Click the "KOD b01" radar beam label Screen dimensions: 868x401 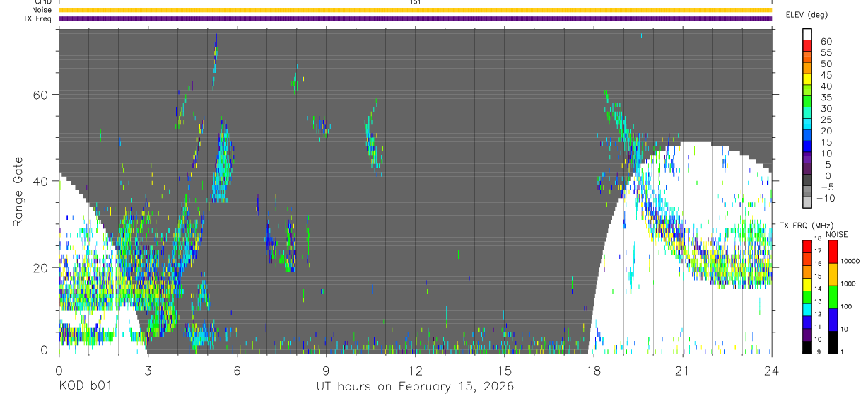click(x=84, y=387)
